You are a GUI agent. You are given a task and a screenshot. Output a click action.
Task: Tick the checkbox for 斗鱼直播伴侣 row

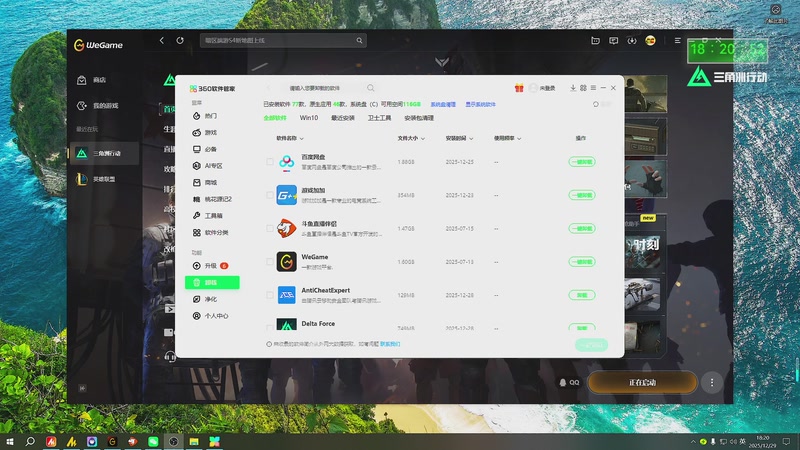[270, 229]
